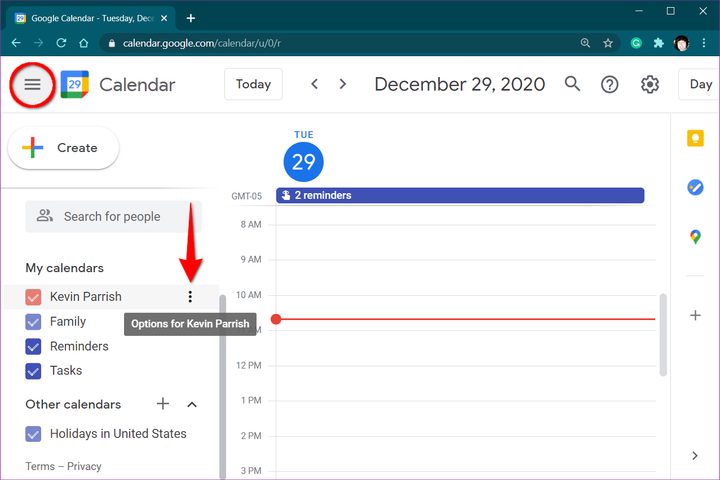This screenshot has width=720, height=480.
Task: Click the GMT-05 timezone label
Action: click(x=247, y=196)
